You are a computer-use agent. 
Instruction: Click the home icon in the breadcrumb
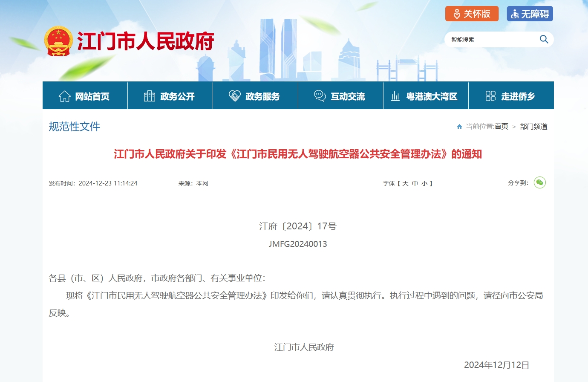pyautogui.click(x=459, y=126)
